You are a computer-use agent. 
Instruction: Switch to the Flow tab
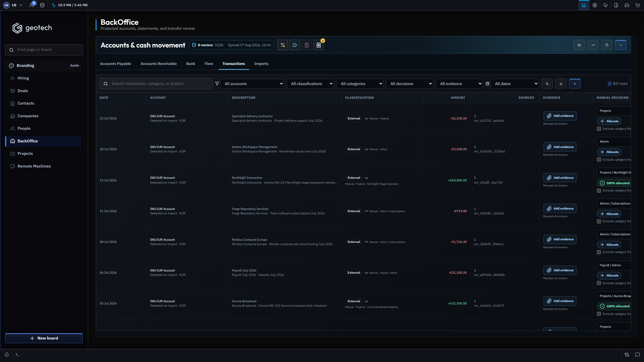tap(209, 64)
